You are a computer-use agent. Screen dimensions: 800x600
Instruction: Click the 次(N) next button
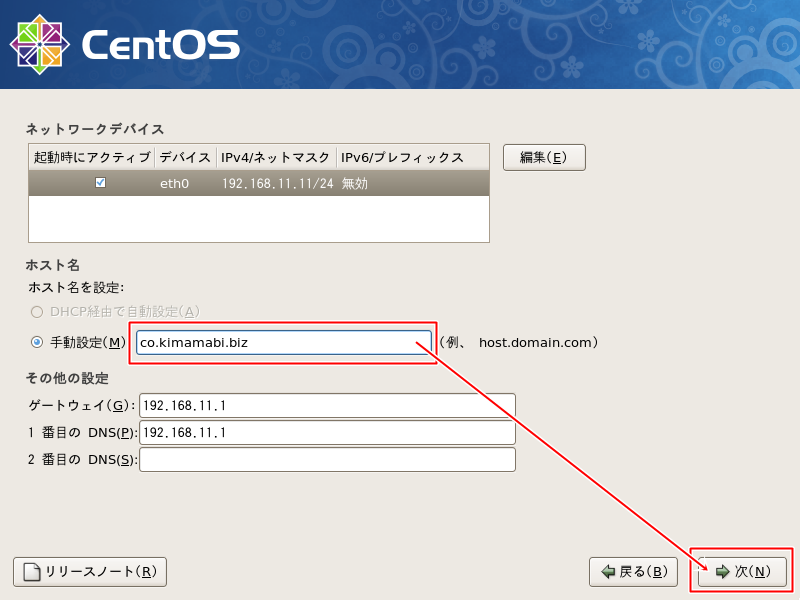pyautogui.click(x=742, y=572)
